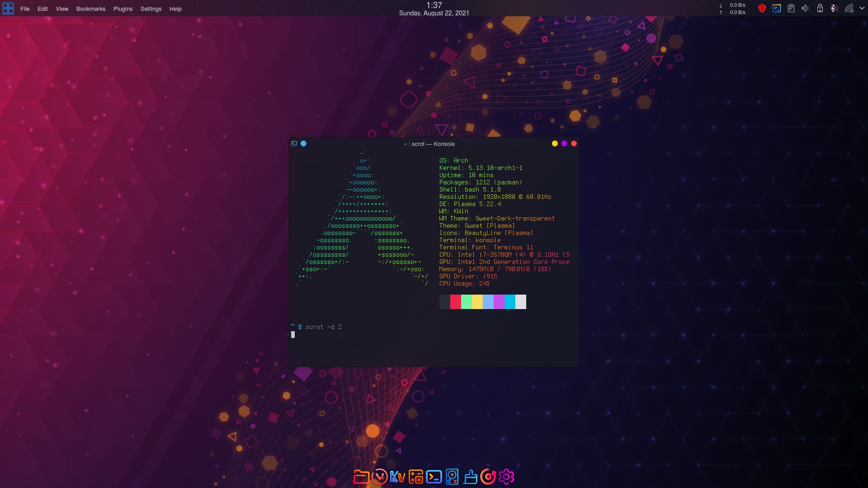Viewport: 868px width, 488px height.
Task: Open the application launcher in the top panel
Action: click(x=8, y=9)
